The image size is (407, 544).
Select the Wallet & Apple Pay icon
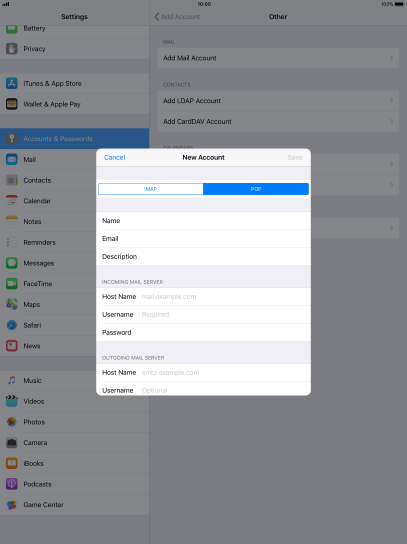coord(11,104)
